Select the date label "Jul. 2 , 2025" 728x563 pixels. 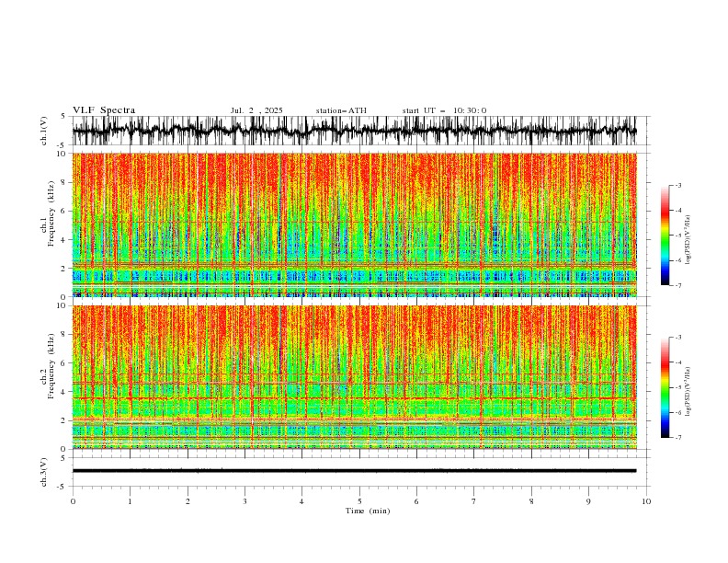(x=256, y=110)
